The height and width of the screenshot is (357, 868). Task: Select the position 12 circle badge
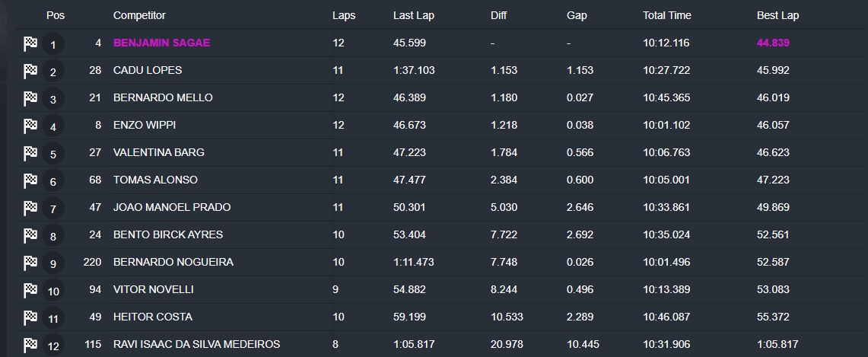point(53,346)
